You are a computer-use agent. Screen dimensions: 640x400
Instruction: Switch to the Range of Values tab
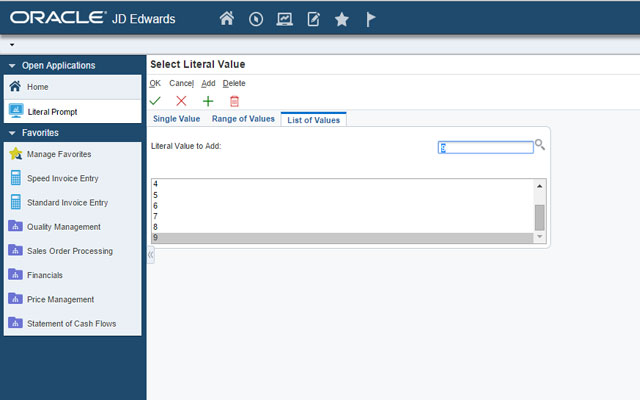[243, 119]
